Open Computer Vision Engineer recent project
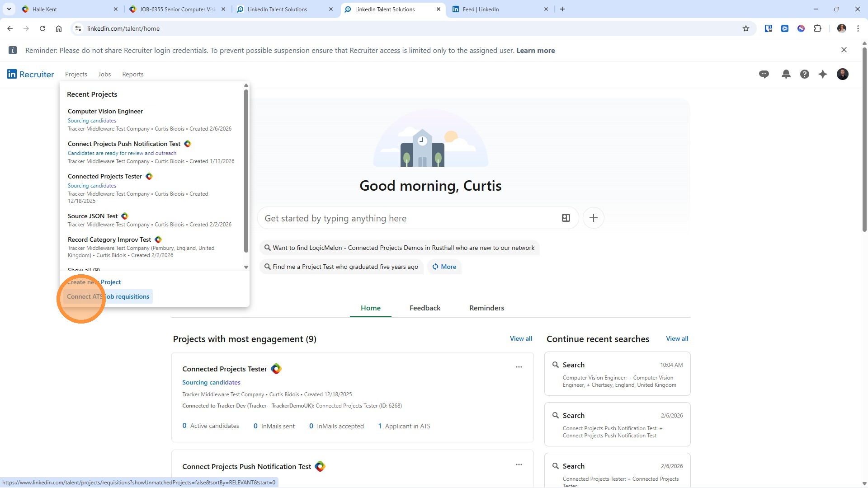Viewport: 868px width, 488px height. click(x=105, y=111)
